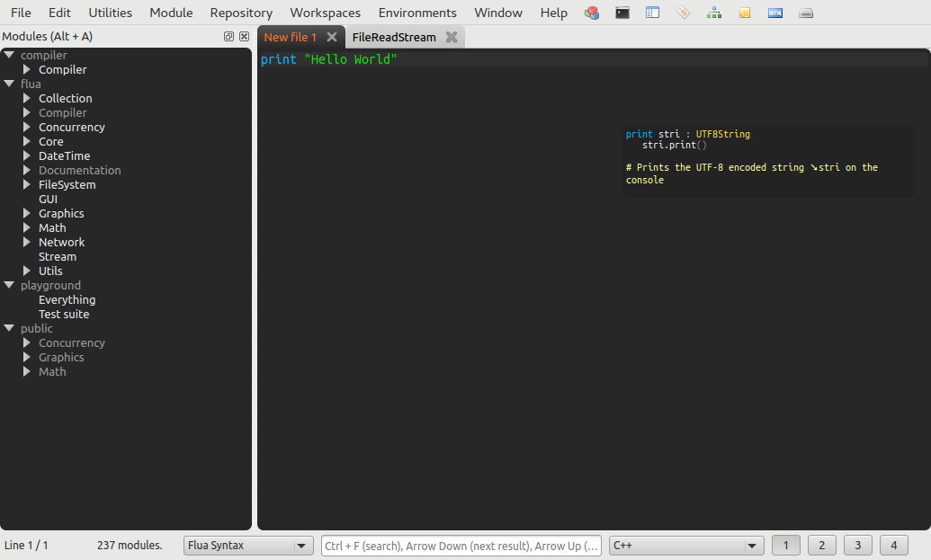Image resolution: width=931 pixels, height=560 pixels.
Task: Click the blue XHTML icon
Action: click(x=775, y=13)
